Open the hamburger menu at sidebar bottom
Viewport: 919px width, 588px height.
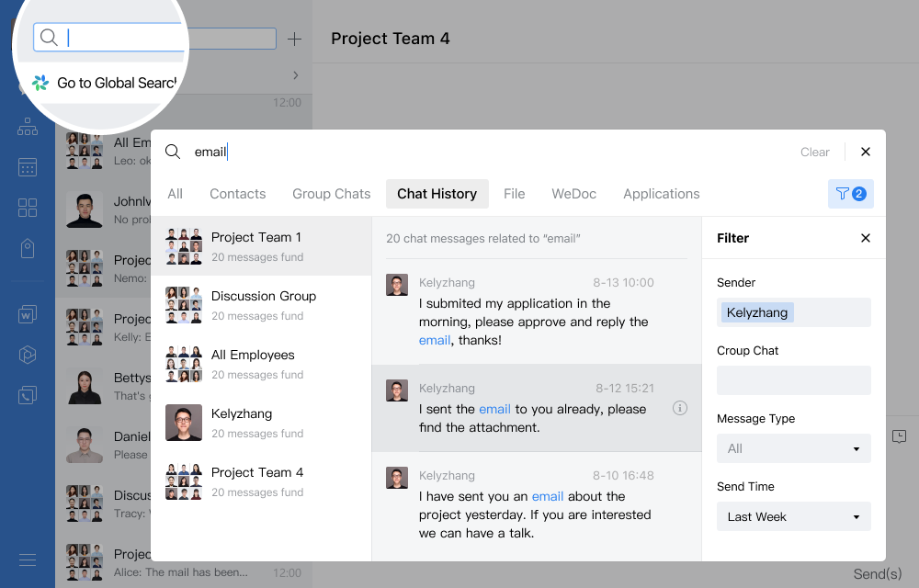point(28,560)
